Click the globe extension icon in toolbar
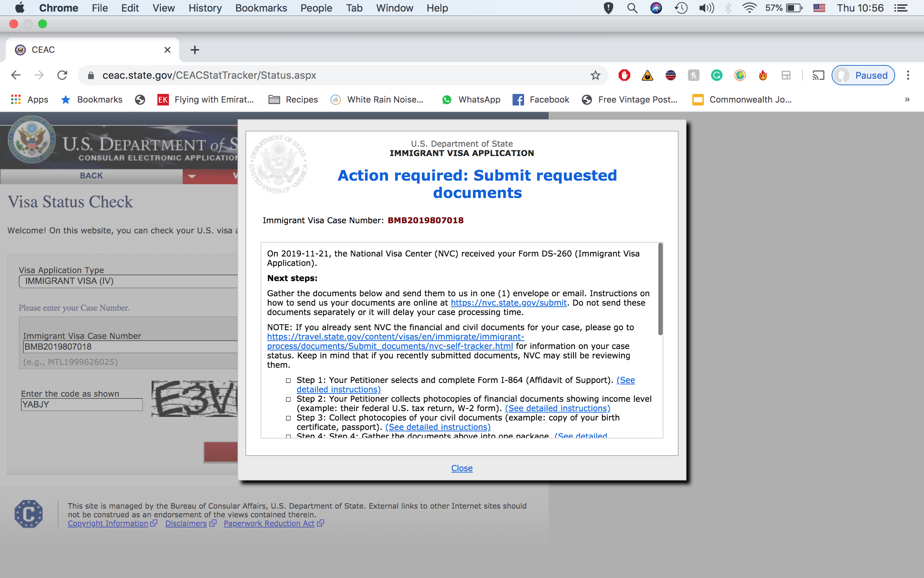This screenshot has height=578, width=924. (740, 75)
